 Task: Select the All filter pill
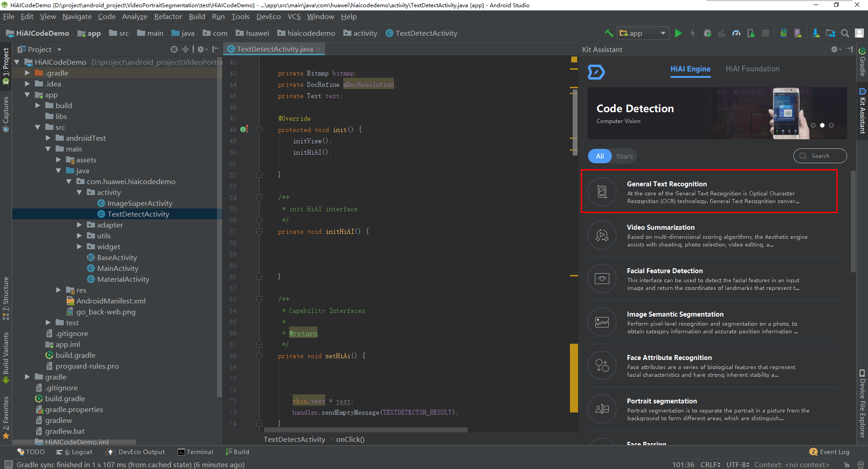click(600, 156)
